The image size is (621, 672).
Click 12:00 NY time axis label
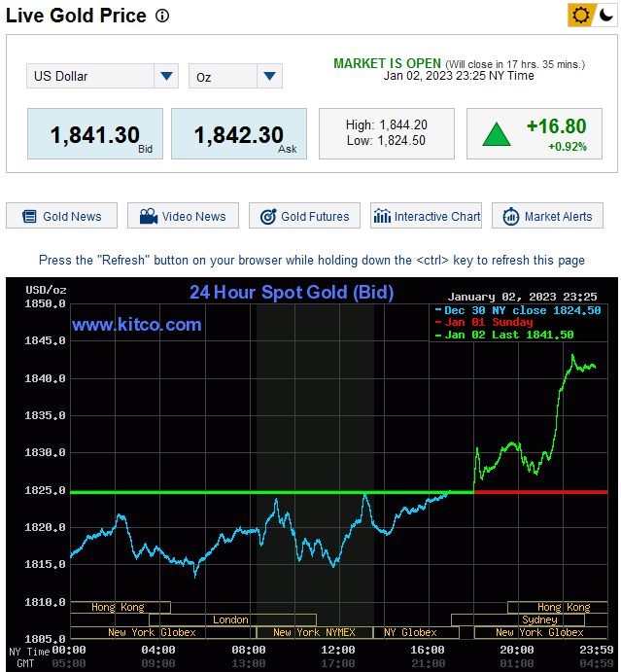[338, 650]
